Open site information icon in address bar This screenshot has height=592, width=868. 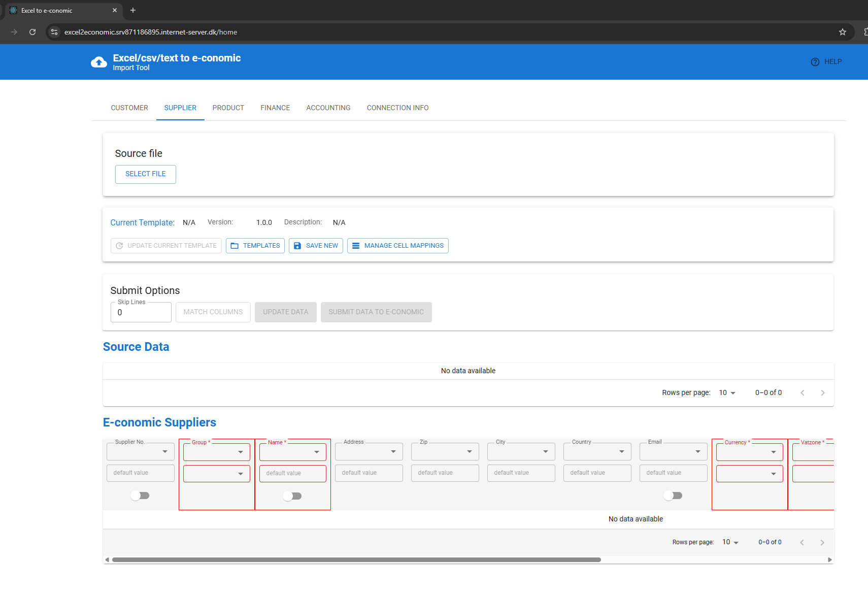(54, 32)
